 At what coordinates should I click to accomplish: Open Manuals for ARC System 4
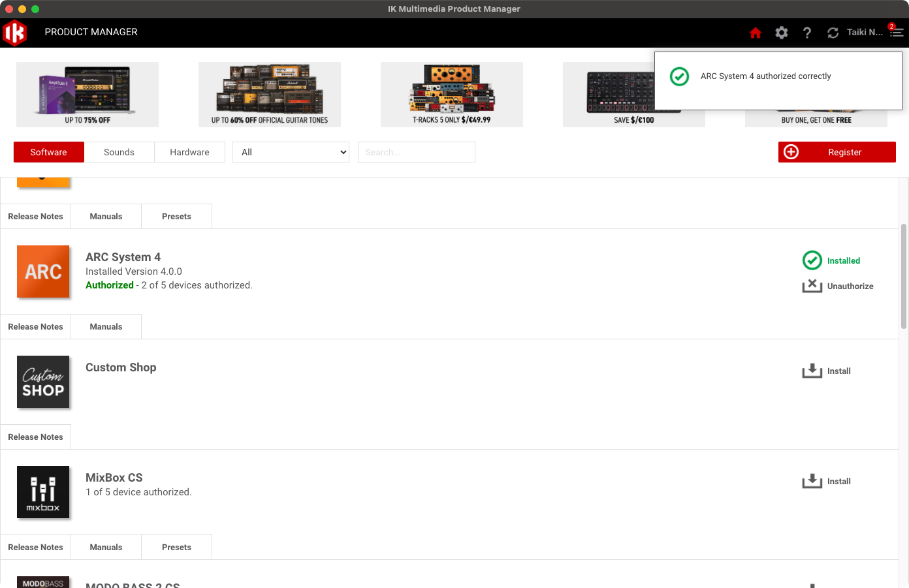coord(106,326)
